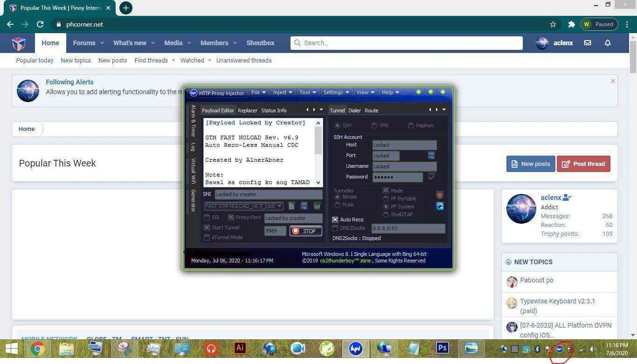The width and height of the screenshot is (637, 364).
Task: Open the Settings menu dropdown
Action: pos(336,92)
